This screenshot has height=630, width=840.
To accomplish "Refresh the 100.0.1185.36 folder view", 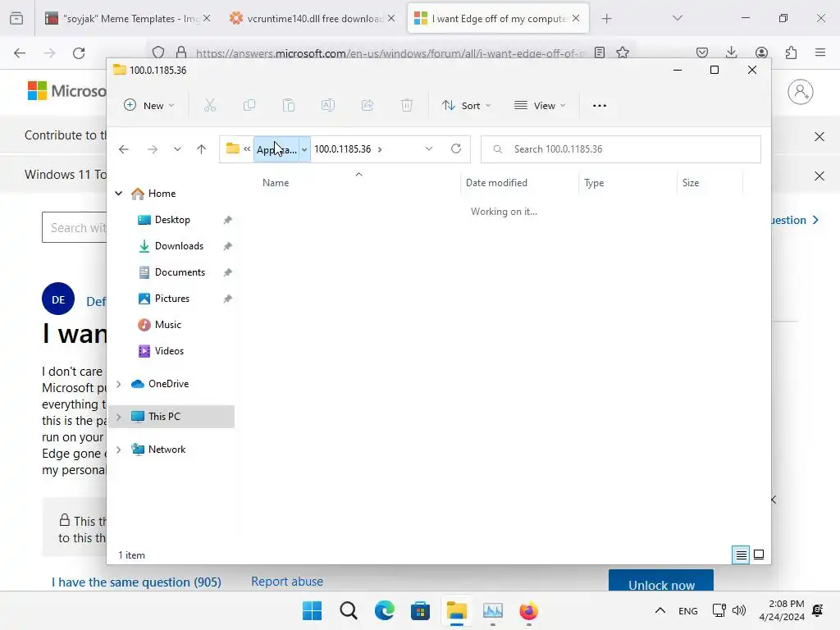I will [x=456, y=148].
